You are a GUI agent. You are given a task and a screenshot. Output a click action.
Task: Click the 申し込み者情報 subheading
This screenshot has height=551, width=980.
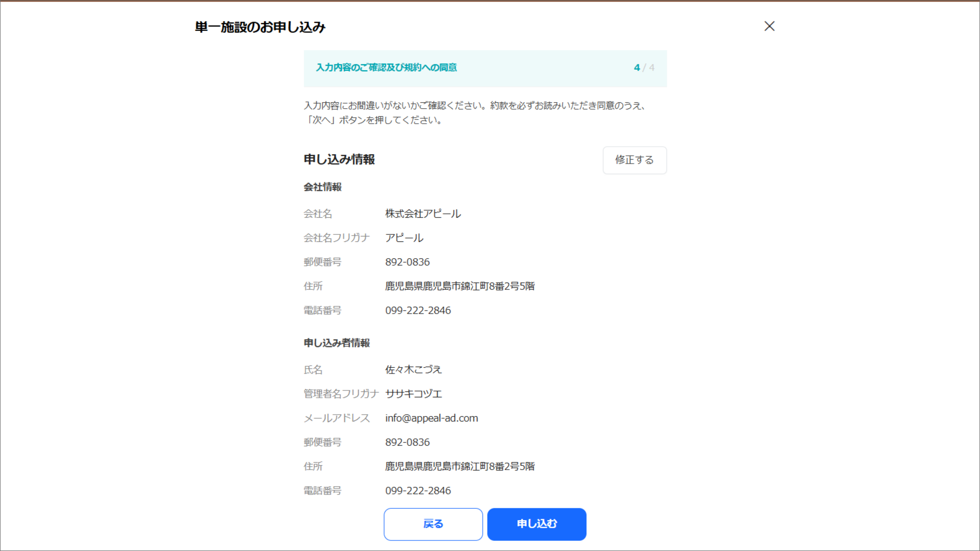336,343
